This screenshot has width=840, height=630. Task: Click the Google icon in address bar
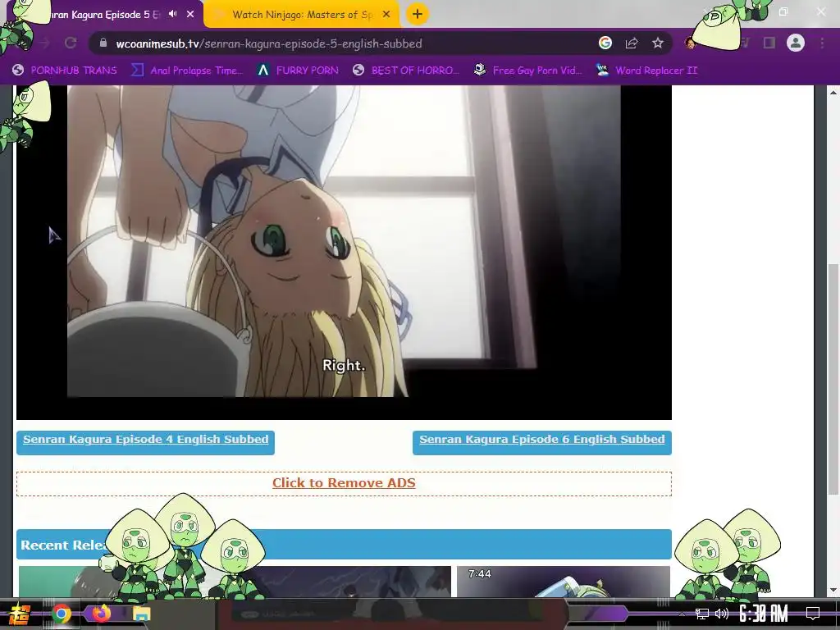click(605, 43)
